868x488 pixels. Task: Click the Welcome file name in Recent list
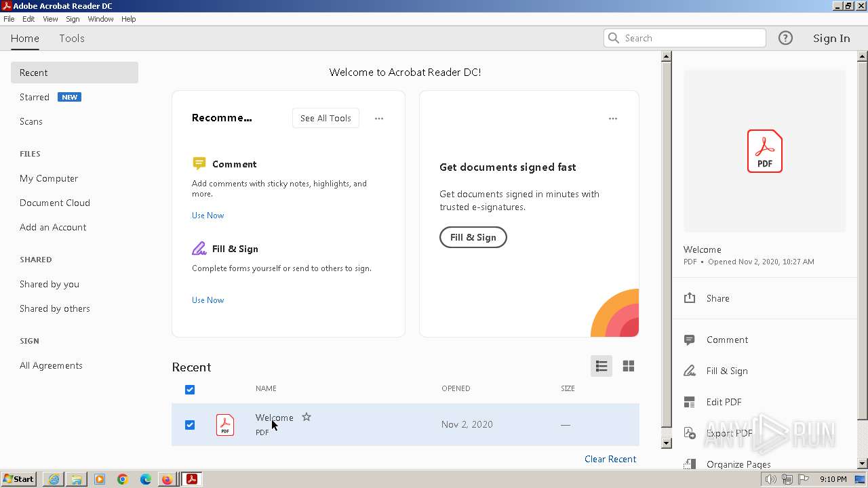(x=274, y=418)
